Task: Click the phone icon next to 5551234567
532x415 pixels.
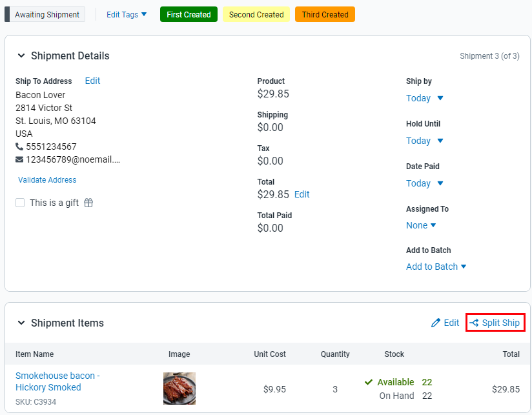Action: click(18, 147)
